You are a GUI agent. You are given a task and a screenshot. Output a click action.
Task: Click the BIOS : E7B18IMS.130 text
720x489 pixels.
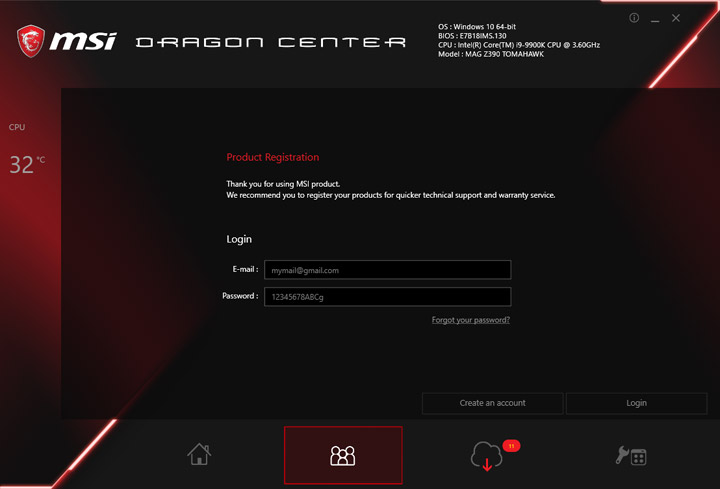pos(472,36)
